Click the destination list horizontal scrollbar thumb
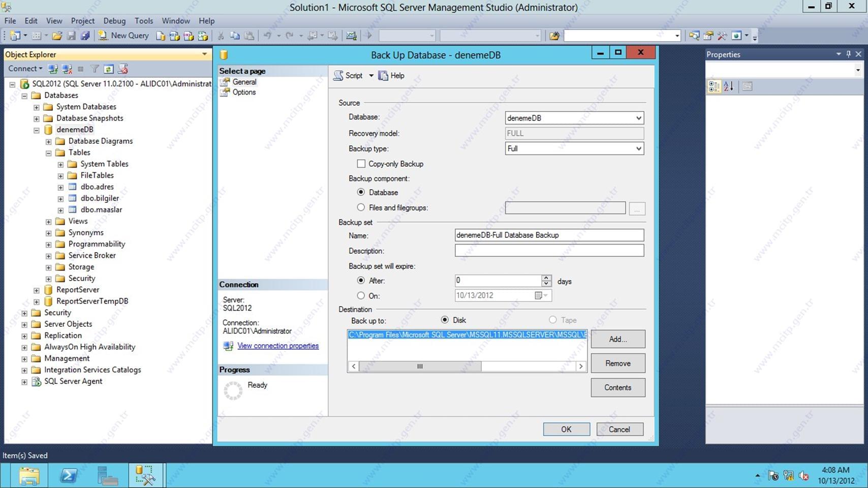Image resolution: width=868 pixels, height=488 pixels. tap(420, 366)
